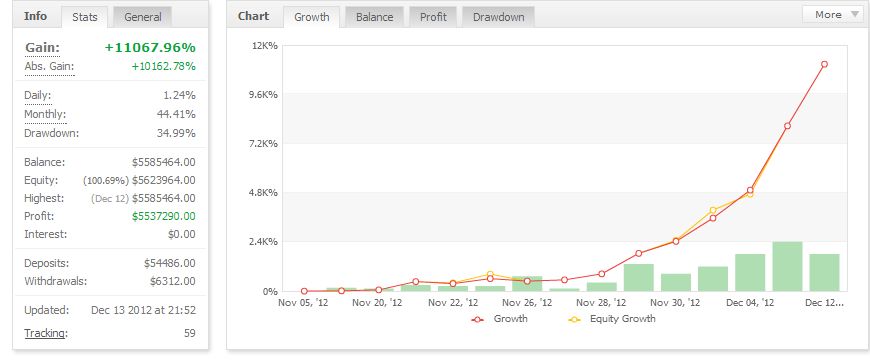Screen dimensions: 870x360
Task: Select the Stats info tab
Action: (85, 17)
